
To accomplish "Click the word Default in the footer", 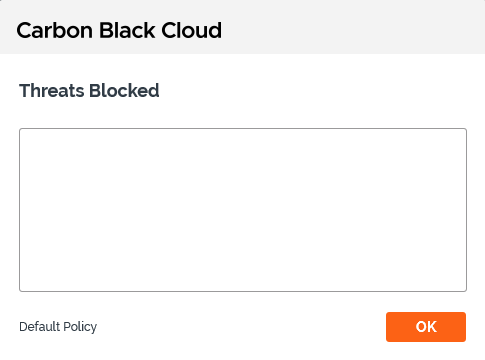I will [40, 327].
